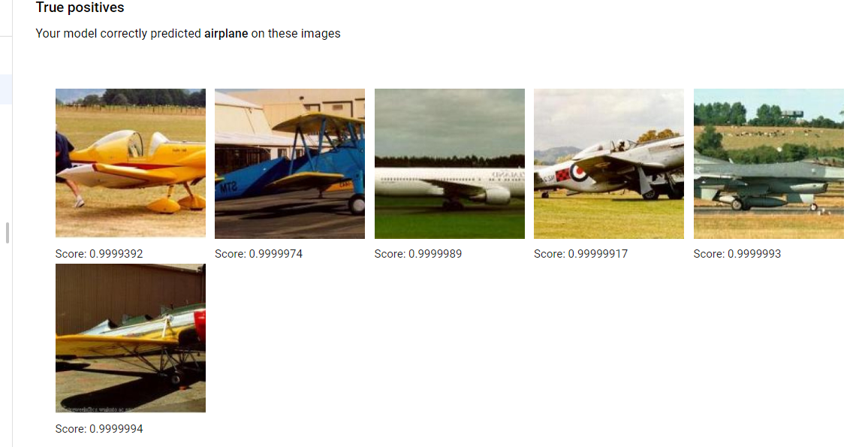Click the score 0.99999917 label

click(x=580, y=254)
